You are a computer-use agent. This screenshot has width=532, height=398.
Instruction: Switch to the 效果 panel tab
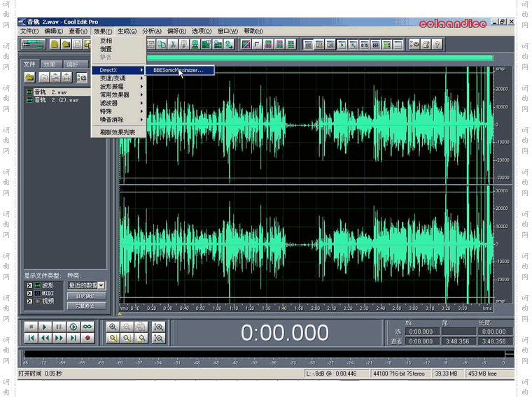point(50,64)
